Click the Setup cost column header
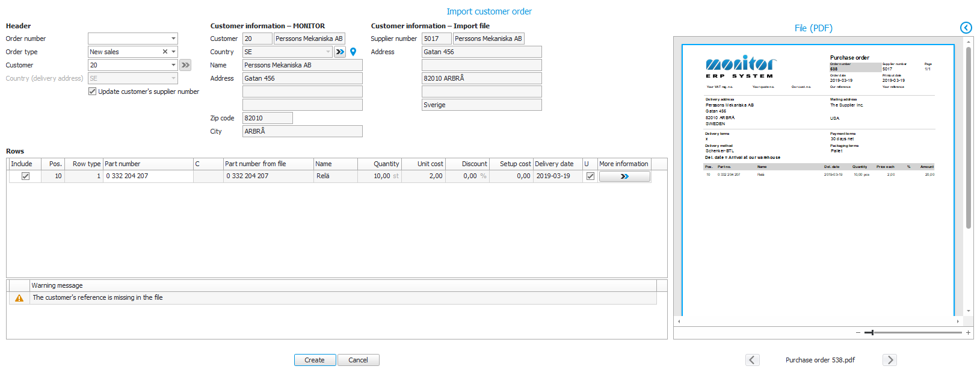The width and height of the screenshot is (980, 372). tap(511, 164)
